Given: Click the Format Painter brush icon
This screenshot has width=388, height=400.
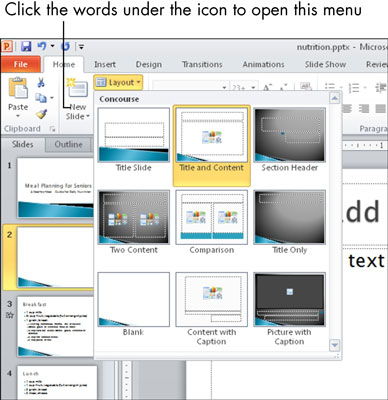Looking at the screenshot, I should pyautogui.click(x=41, y=114).
